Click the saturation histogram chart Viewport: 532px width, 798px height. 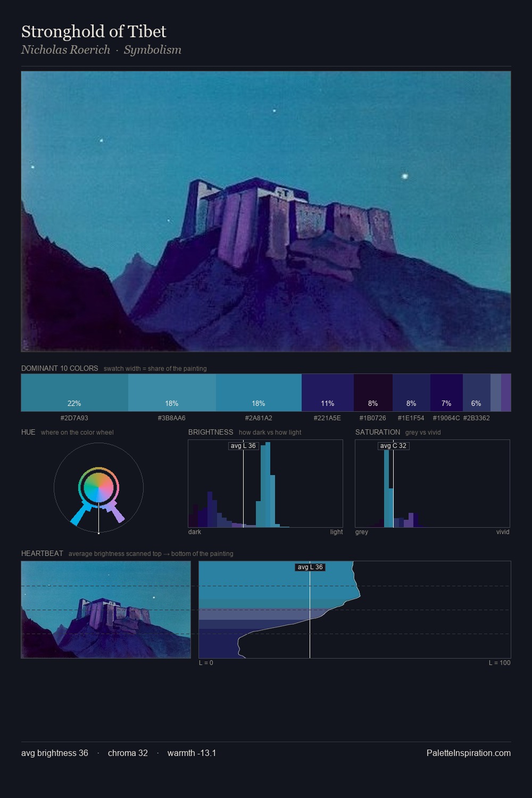tap(433, 484)
